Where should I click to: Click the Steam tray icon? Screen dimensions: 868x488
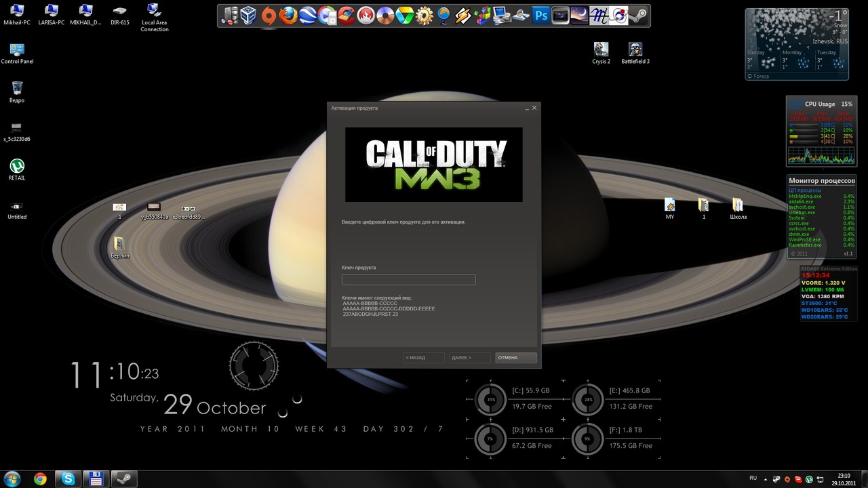click(x=776, y=479)
